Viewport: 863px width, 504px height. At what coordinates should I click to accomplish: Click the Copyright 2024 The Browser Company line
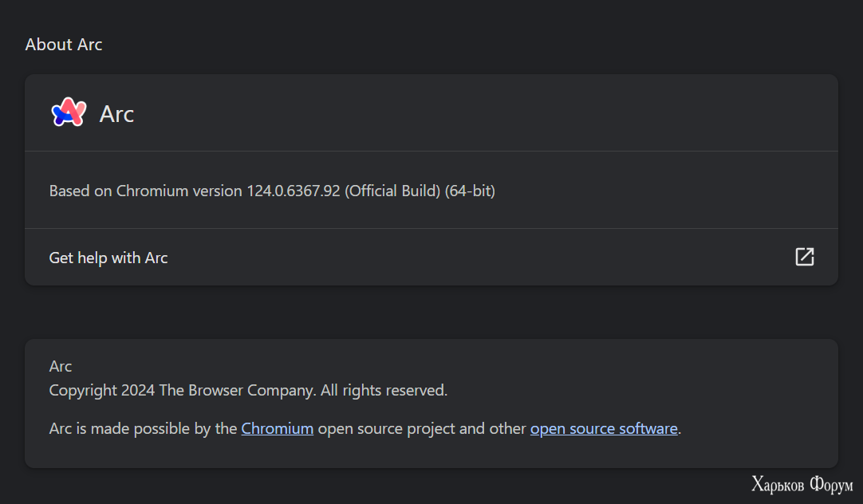(248, 390)
